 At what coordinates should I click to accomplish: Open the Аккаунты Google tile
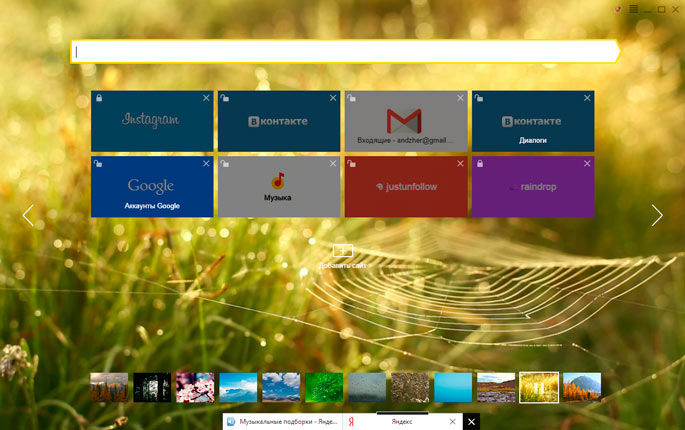(x=152, y=187)
